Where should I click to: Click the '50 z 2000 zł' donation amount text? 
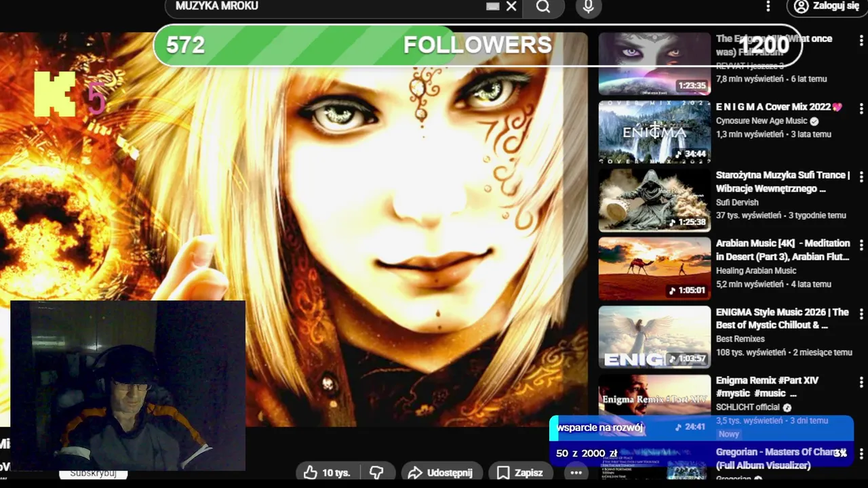coord(587,453)
